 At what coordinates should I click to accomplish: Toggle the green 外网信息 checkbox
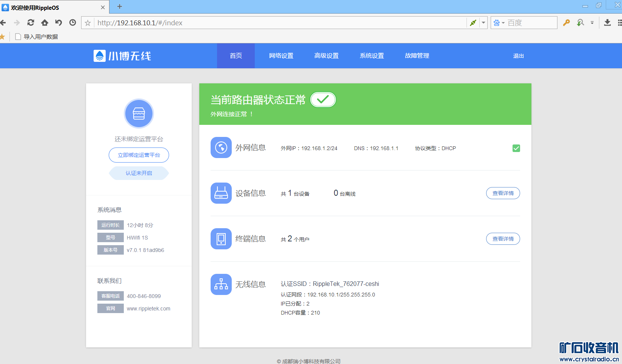coord(516,148)
